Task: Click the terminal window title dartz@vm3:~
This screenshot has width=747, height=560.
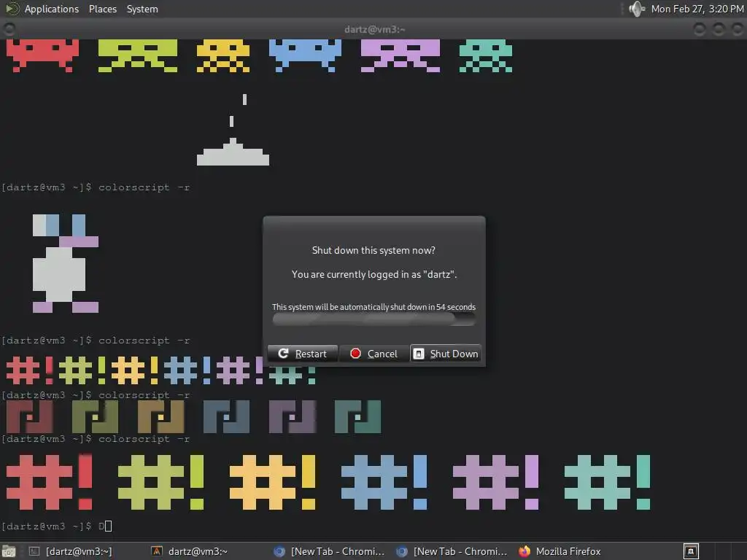Action: (x=374, y=29)
